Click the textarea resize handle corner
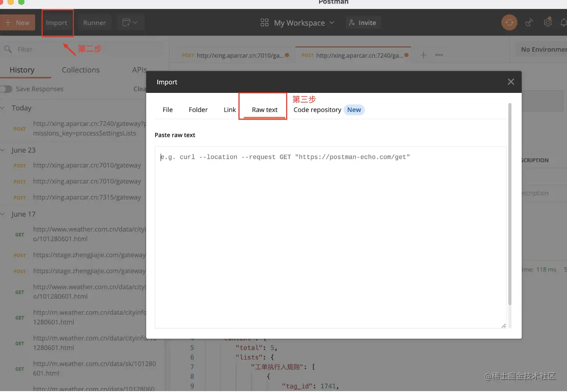 [x=503, y=326]
